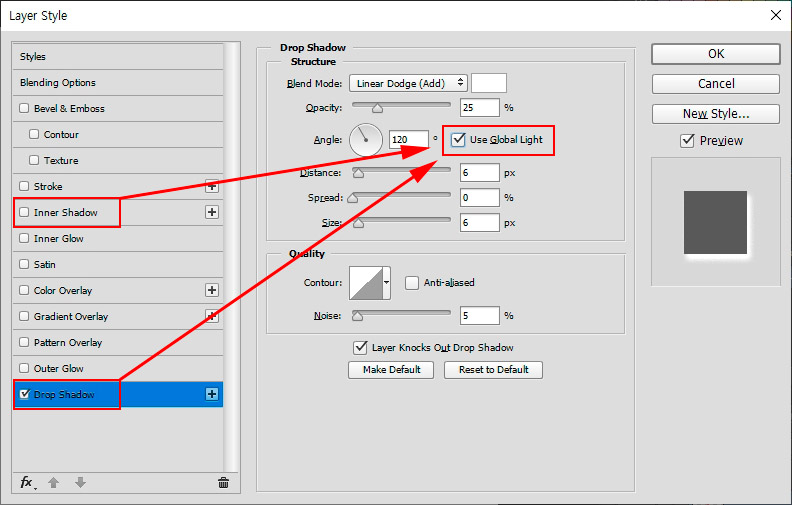Close the Layer Style dialog
Image resolution: width=792 pixels, height=505 pixels.
(776, 15)
